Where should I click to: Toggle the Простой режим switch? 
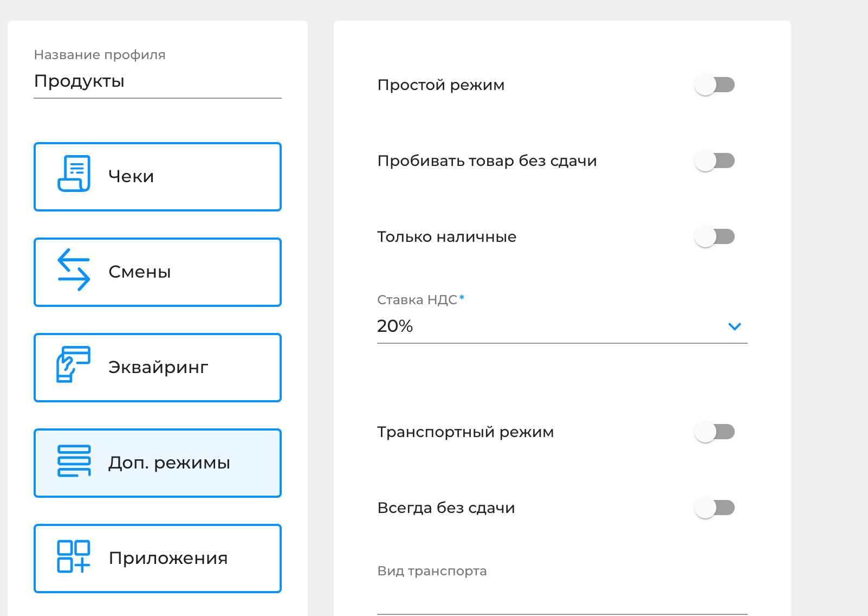(x=715, y=85)
